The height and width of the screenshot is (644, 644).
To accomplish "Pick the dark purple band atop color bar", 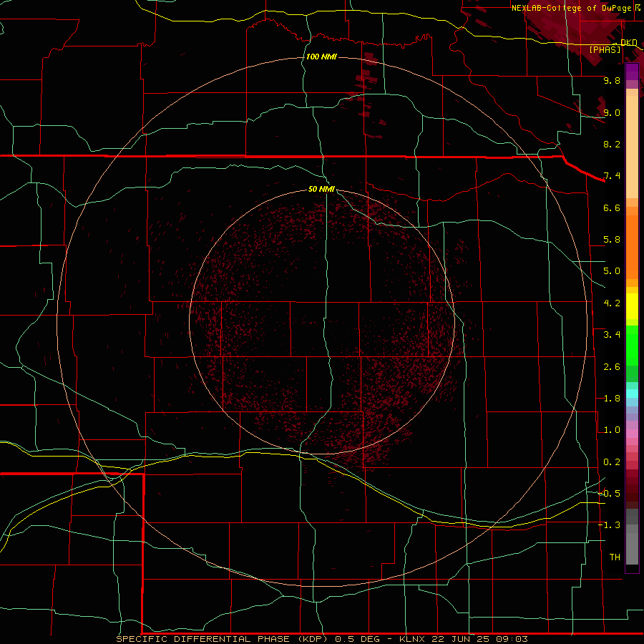I will pyautogui.click(x=632, y=72).
